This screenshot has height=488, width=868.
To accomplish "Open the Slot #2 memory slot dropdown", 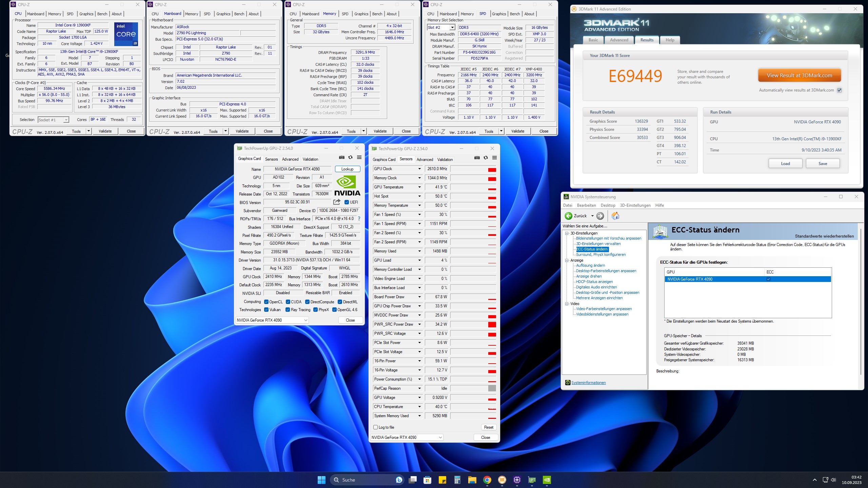I will (452, 27).
